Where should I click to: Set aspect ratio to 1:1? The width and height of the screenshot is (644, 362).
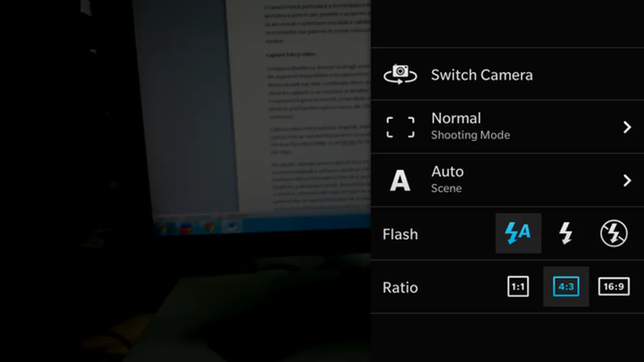518,286
